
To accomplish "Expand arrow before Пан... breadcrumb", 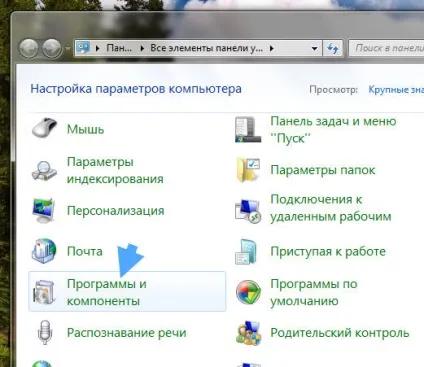I will click(98, 49).
